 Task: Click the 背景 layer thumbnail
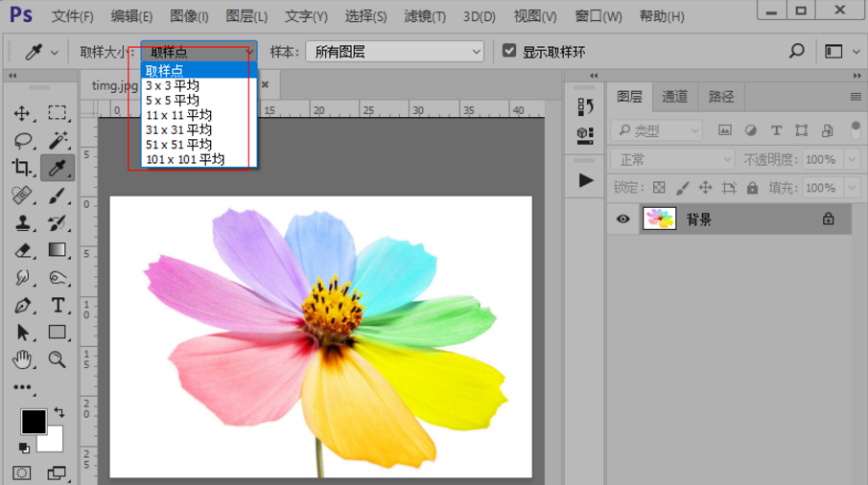[x=659, y=219]
